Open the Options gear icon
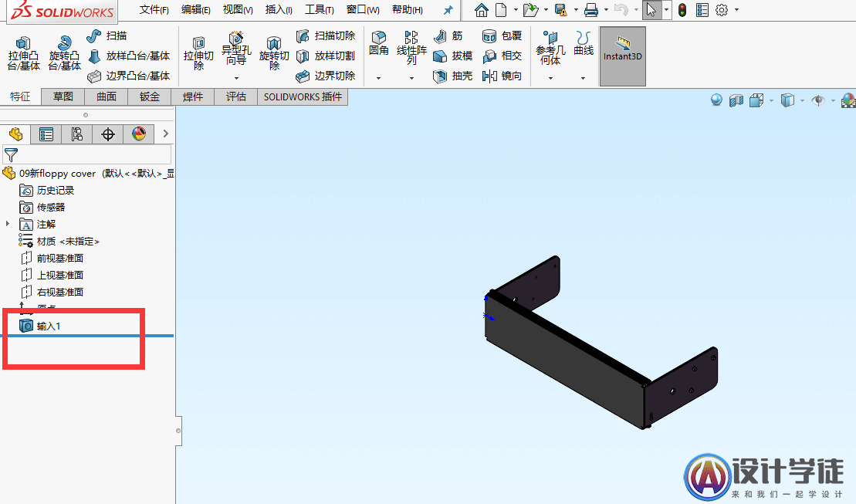Viewport: 856px width, 504px height. pyautogui.click(x=722, y=10)
